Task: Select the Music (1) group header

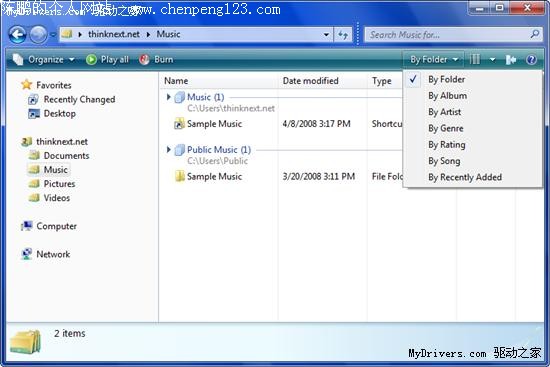Action: [206, 97]
